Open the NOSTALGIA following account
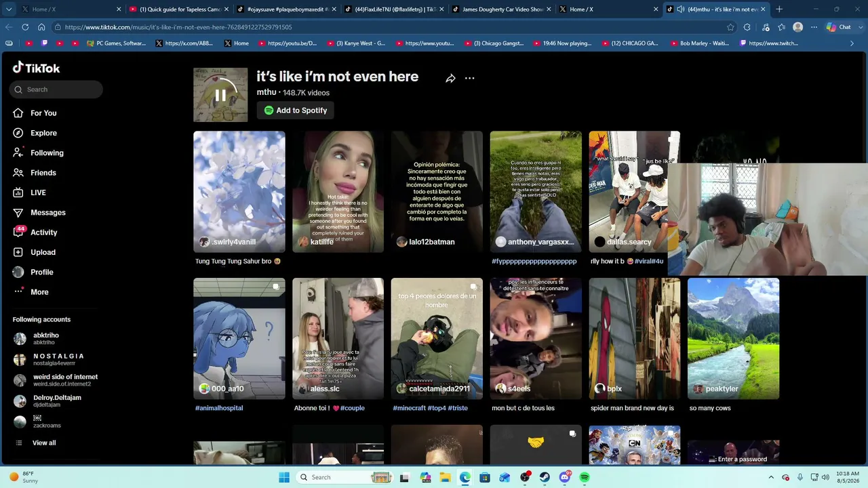Image resolution: width=868 pixels, height=488 pixels. coord(49,359)
